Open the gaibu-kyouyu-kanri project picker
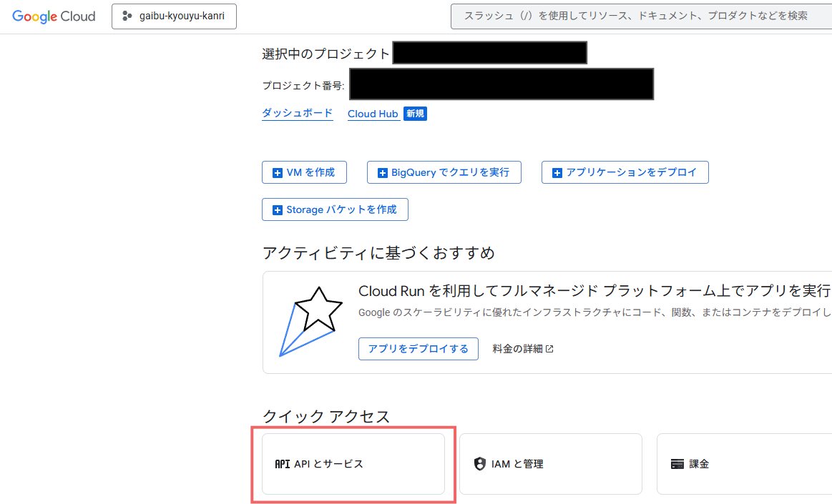Viewport: 832px width, 504px height. click(x=174, y=16)
